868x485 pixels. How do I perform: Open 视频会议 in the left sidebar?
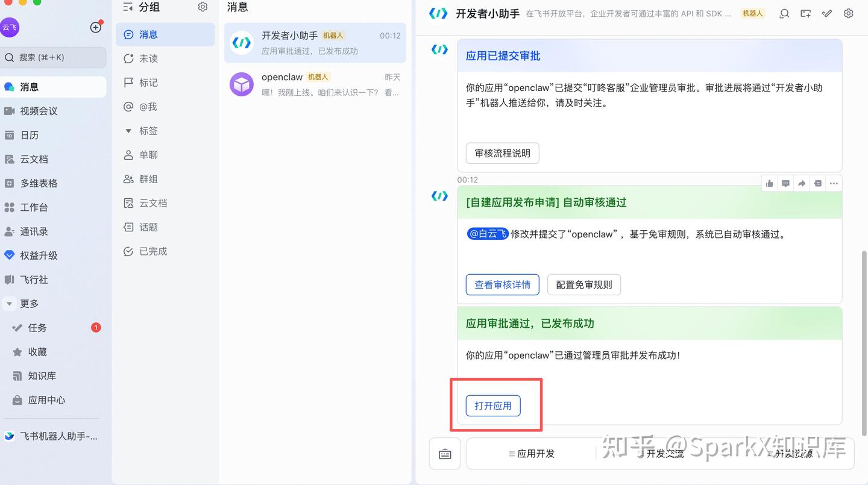click(53, 111)
